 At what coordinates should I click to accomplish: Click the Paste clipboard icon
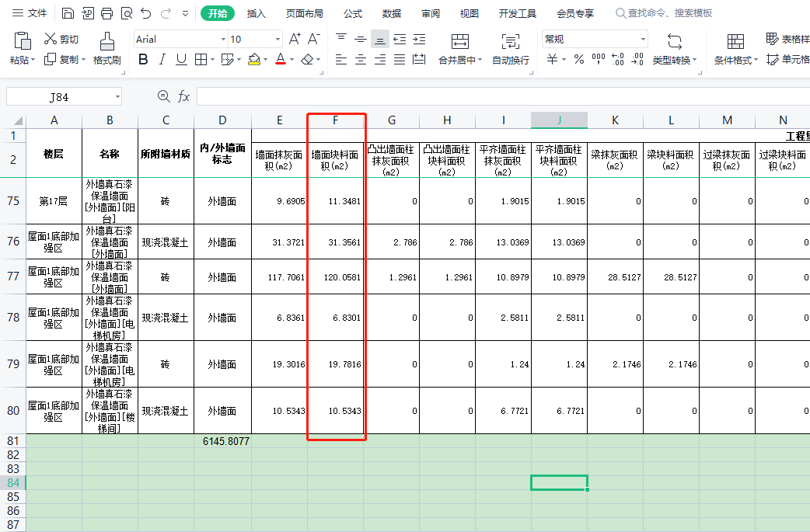(x=23, y=41)
